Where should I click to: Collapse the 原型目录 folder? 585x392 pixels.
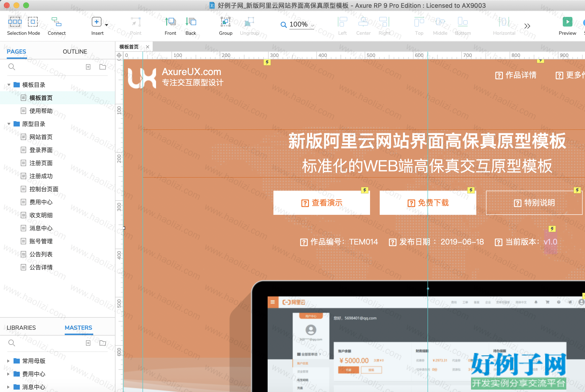click(9, 124)
